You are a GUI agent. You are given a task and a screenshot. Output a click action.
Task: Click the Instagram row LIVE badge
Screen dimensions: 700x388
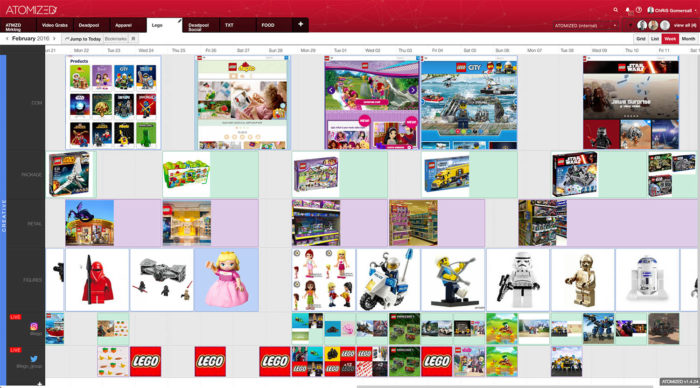(x=16, y=317)
